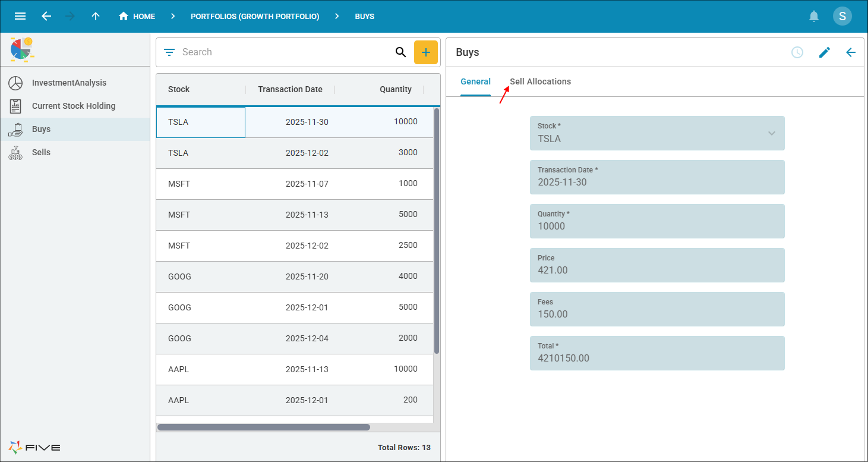Select the GOOG 2025-12-04 row
This screenshot has width=868, height=462.
pos(295,338)
